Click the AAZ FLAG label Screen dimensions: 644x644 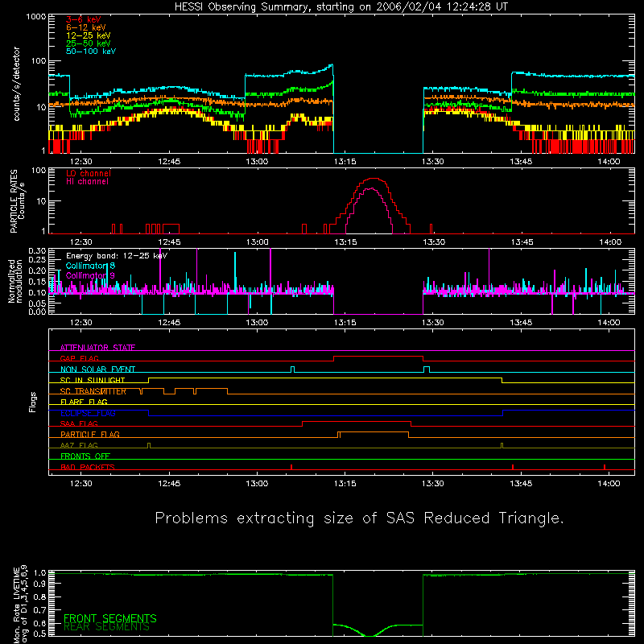tap(79, 445)
